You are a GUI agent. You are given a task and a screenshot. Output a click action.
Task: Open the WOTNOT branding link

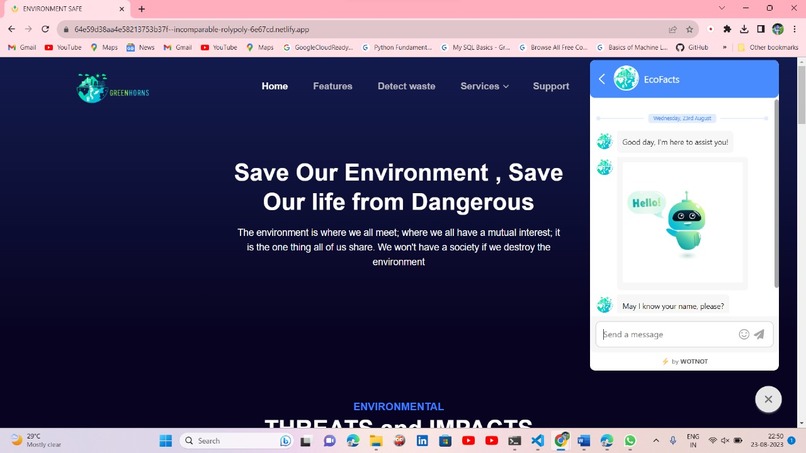[685, 361]
